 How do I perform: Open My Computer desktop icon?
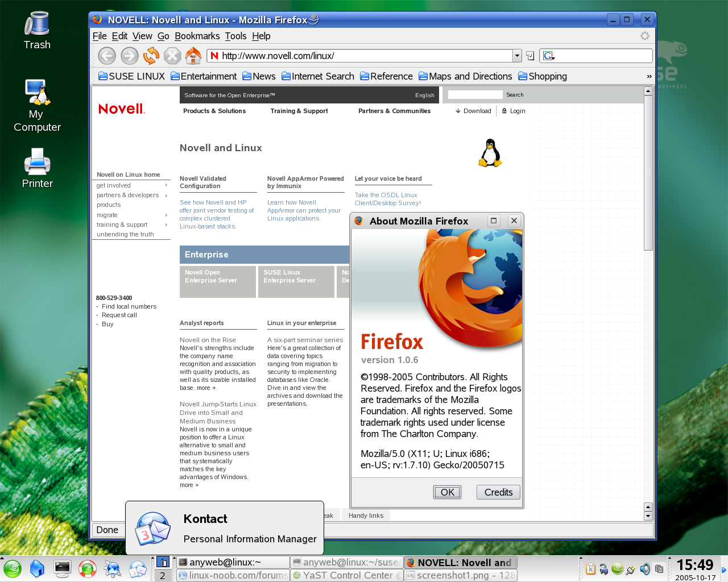coord(37,106)
